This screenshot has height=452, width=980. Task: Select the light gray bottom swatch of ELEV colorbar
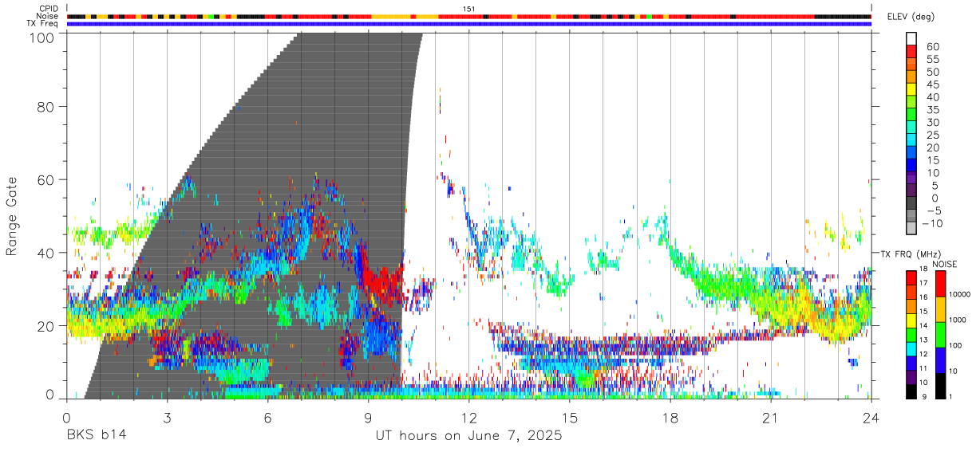pyautogui.click(x=912, y=229)
